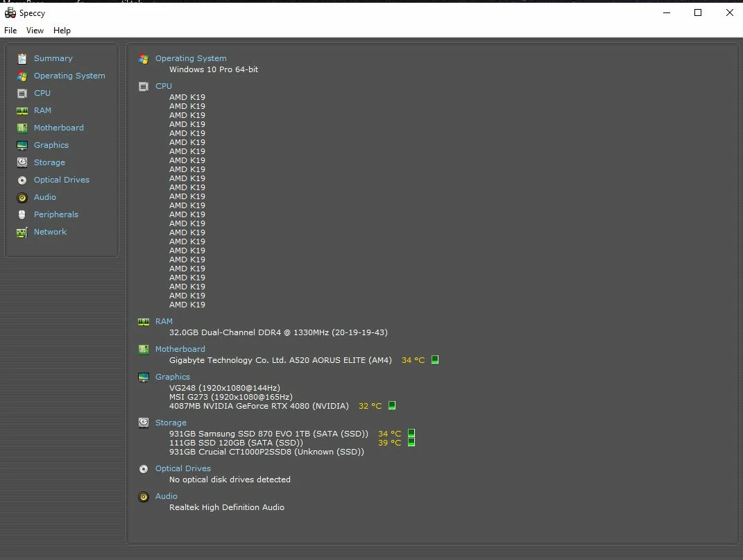Open the RAM sidebar section
The image size is (743, 560).
pyautogui.click(x=42, y=110)
